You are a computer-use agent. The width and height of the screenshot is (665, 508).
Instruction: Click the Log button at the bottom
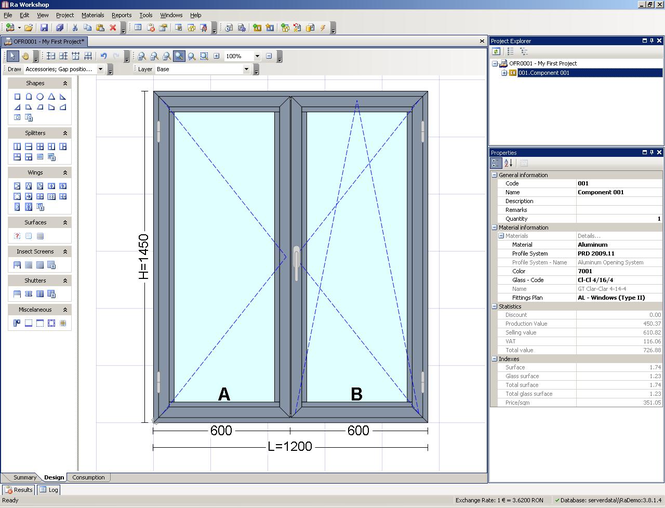(50, 490)
